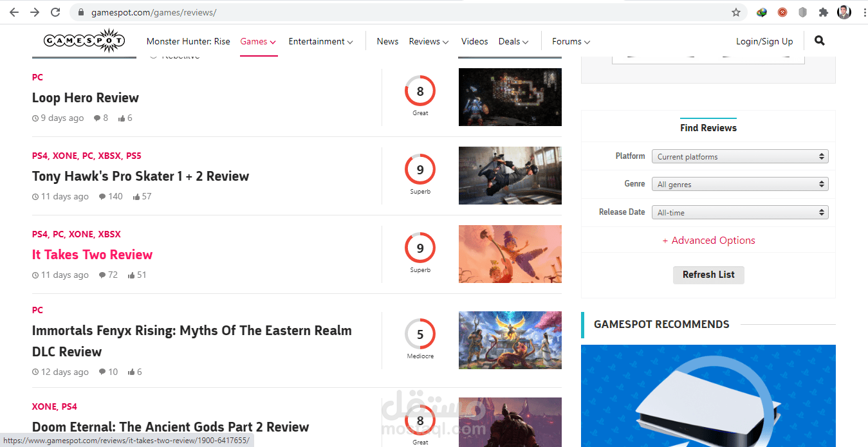The image size is (868, 447).
Task: Open the Loop Hero Review link
Action: click(86, 98)
